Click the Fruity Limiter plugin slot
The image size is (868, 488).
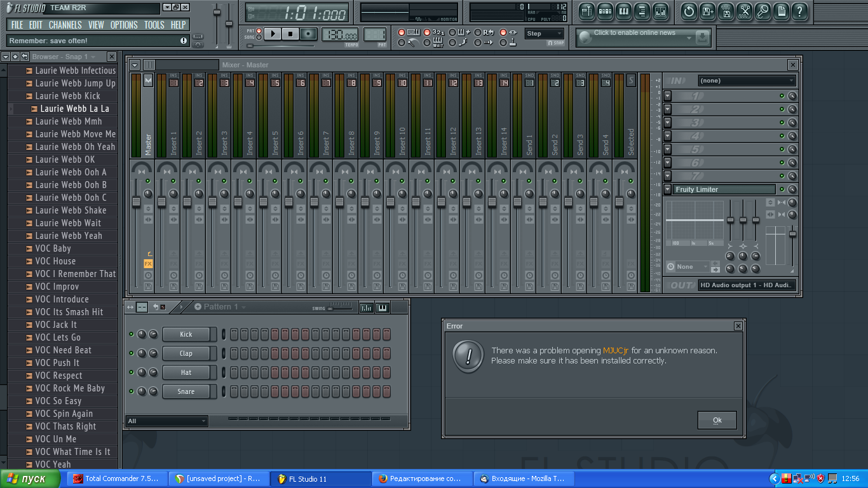724,189
